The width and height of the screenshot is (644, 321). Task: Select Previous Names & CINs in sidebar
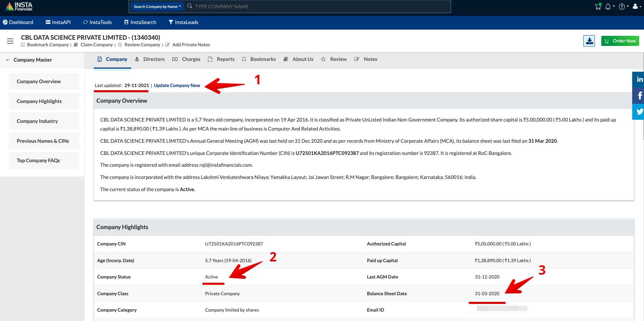pyautogui.click(x=44, y=141)
